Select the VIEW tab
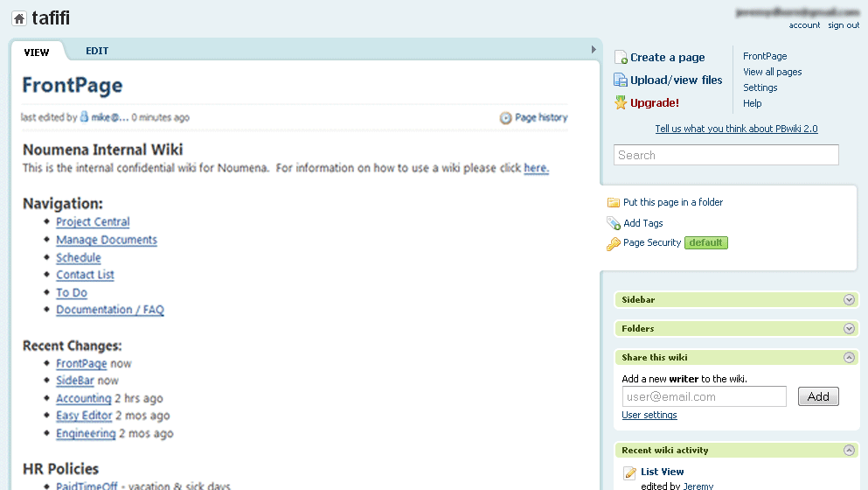Screen dimensions: 868x490 click(37, 52)
